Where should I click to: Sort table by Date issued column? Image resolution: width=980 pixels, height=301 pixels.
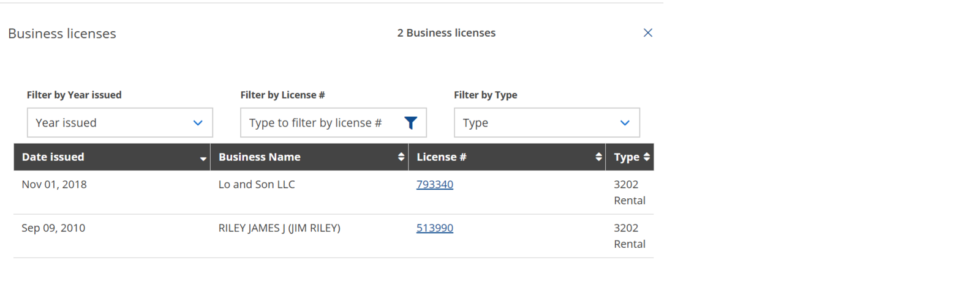pyautogui.click(x=112, y=157)
